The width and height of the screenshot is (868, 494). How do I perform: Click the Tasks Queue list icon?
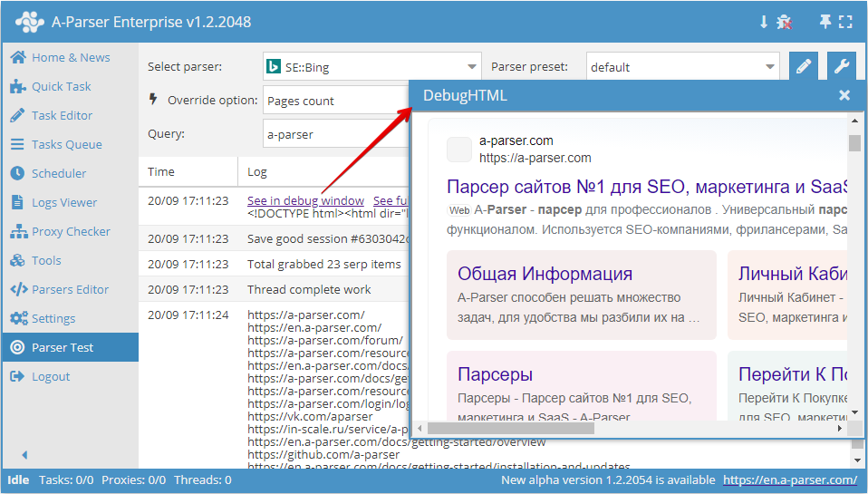pos(18,144)
